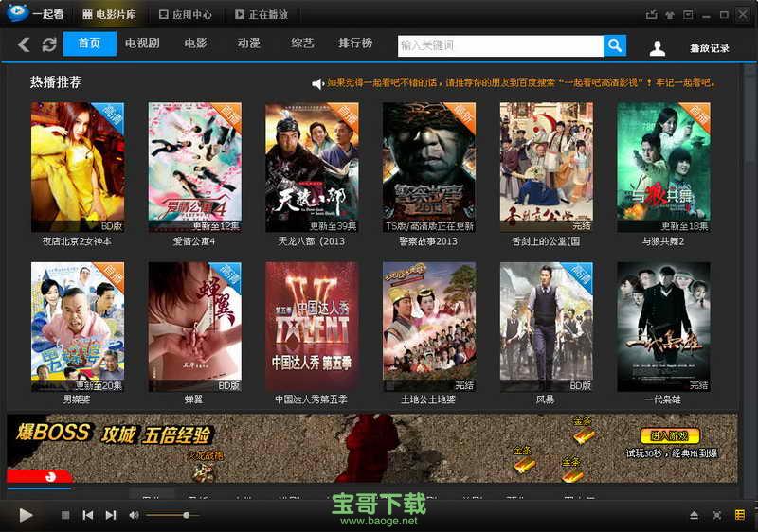Open the 舌尖上的公堂 poster
This screenshot has width=758, height=532.
547,167
